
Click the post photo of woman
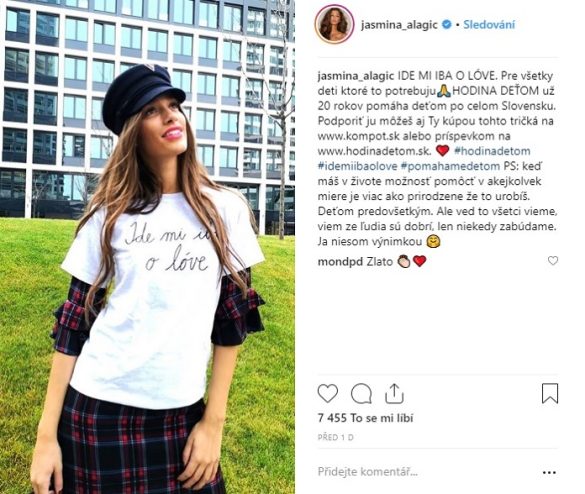[147, 247]
